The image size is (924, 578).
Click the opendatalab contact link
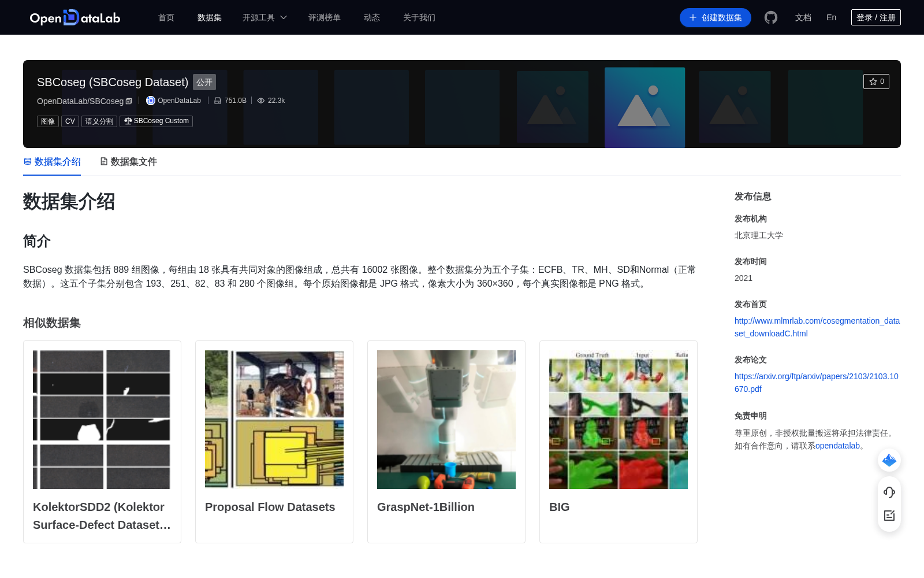tap(837, 446)
